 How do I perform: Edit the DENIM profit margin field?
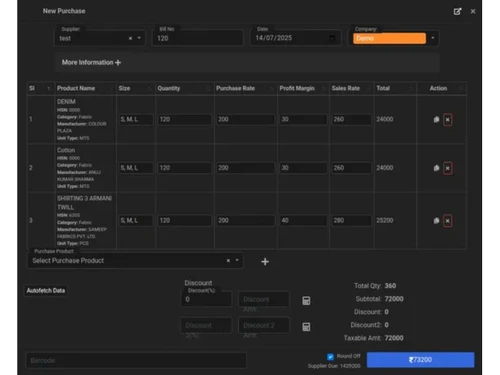pos(303,119)
